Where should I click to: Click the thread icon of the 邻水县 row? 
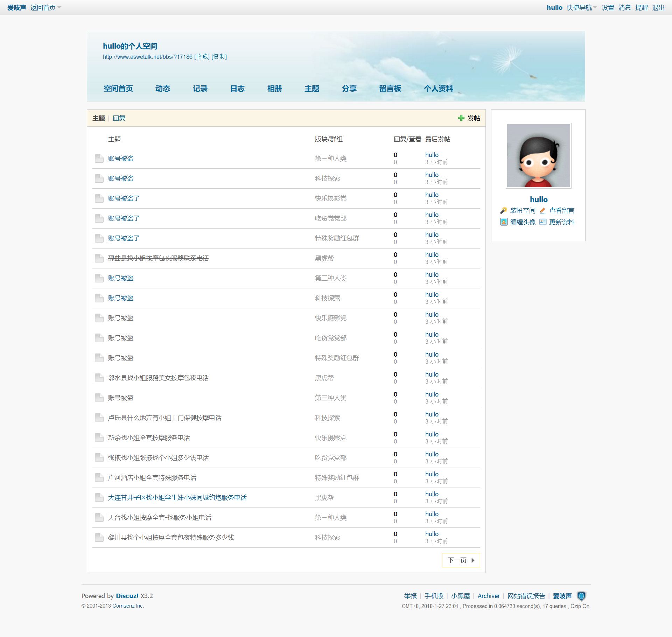pos(99,378)
